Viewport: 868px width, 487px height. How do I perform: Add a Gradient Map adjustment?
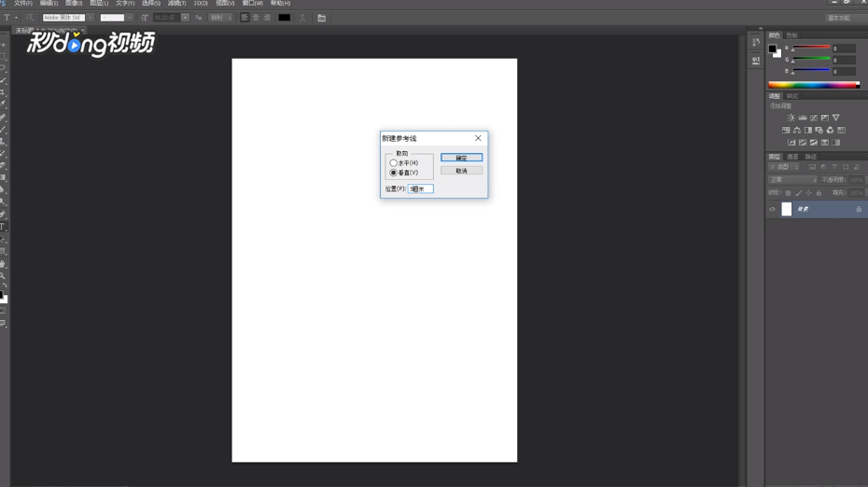(836, 142)
